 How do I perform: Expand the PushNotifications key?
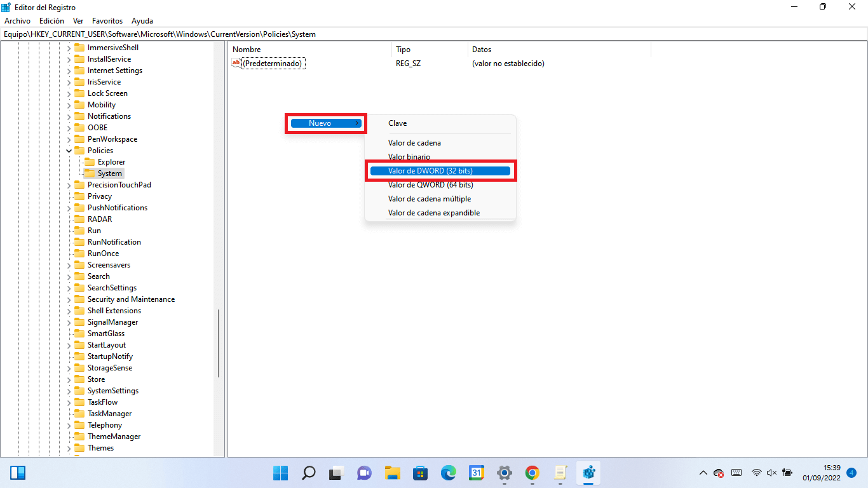point(69,208)
